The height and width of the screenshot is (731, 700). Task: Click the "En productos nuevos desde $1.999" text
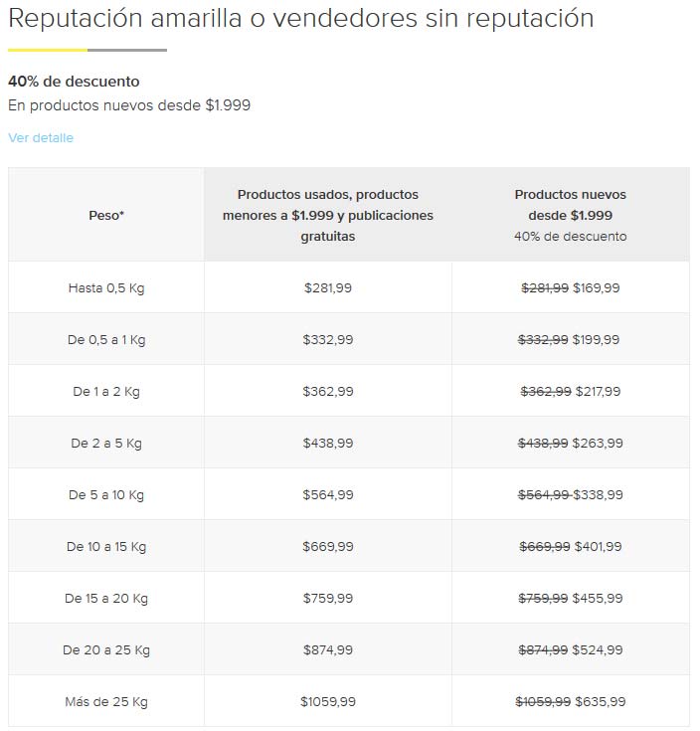click(x=129, y=105)
